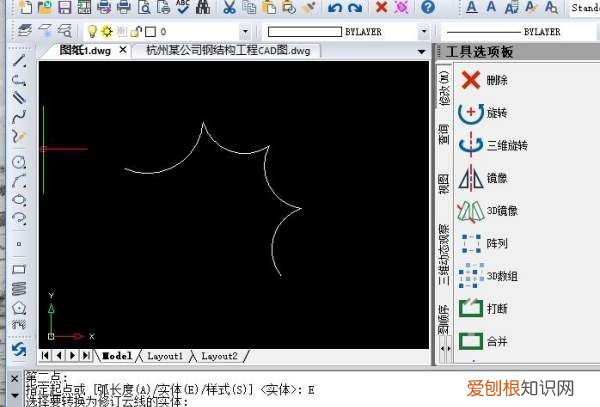This screenshot has width=600, height=407.
Task: Select the Line drawing tool
Action: click(19, 61)
